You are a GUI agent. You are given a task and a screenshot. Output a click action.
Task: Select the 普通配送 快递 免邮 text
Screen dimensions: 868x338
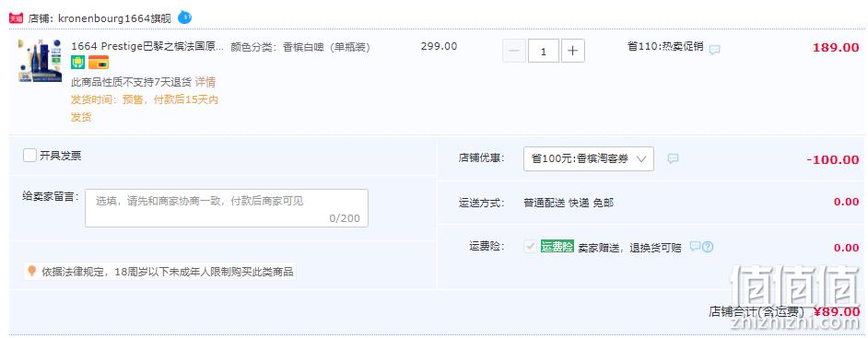[x=569, y=203]
